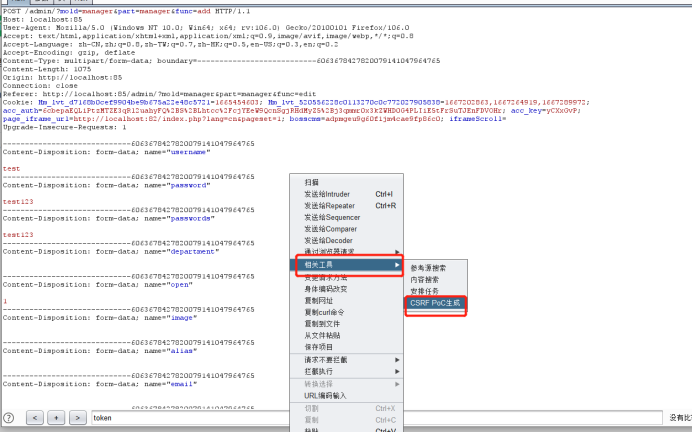Viewport: 692px width, 432px height.
Task: Choose 身体编码改变 menu entry
Action: [346, 289]
